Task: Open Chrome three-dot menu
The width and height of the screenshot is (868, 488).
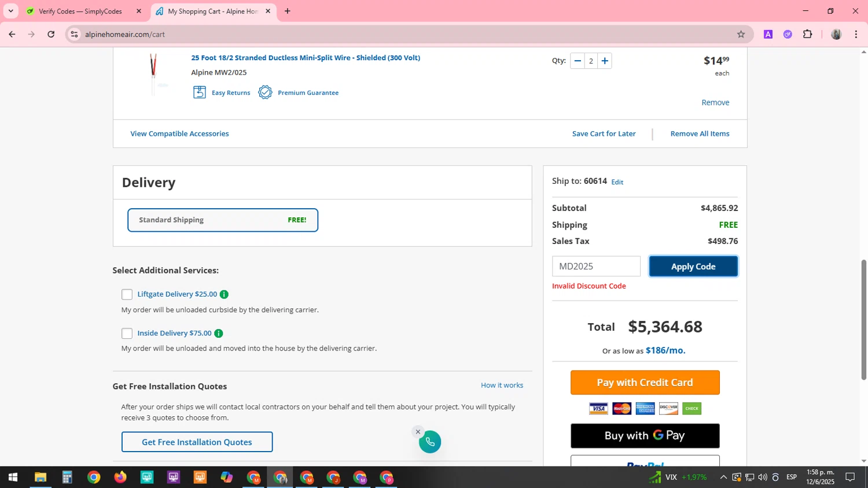Action: point(856,34)
